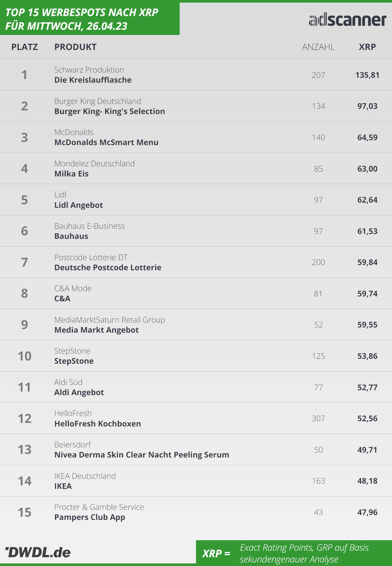The height and width of the screenshot is (566, 392).
Task: Click the ANZAHL column header
Action: click(318, 47)
